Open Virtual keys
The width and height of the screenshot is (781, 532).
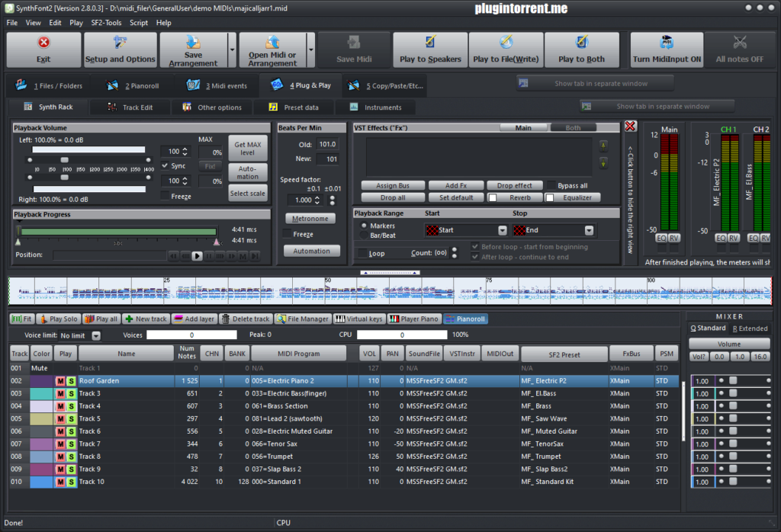(x=359, y=319)
